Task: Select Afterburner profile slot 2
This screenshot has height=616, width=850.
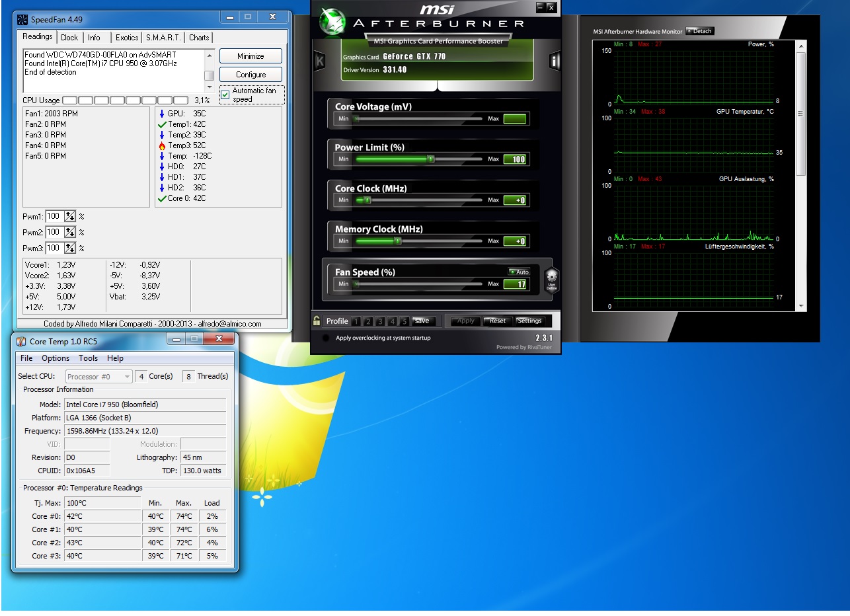Action: click(368, 322)
